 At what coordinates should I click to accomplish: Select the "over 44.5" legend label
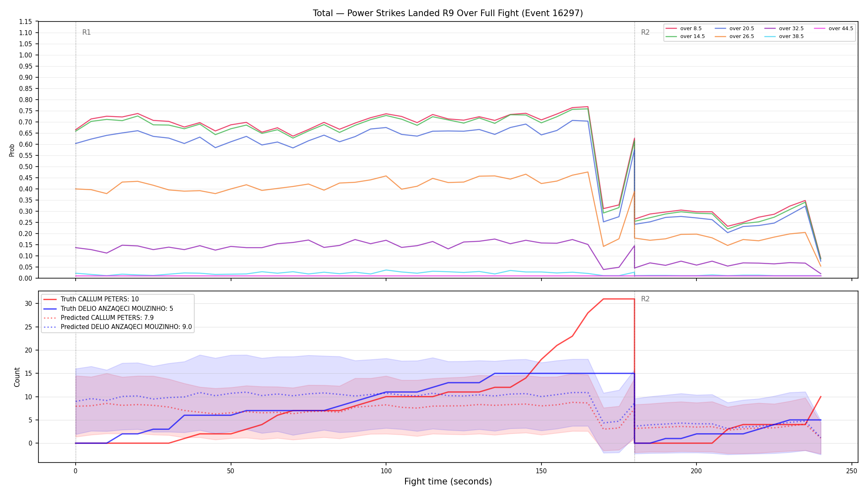point(841,29)
